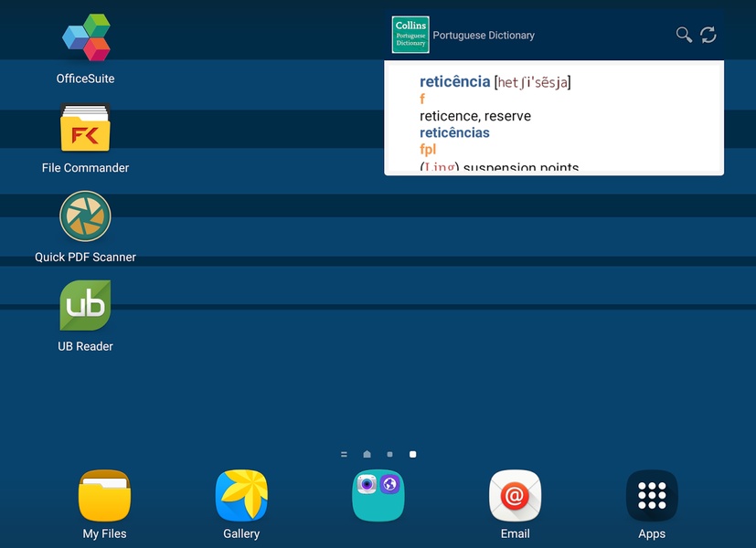Open Quick PDF Scanner

tap(85, 216)
